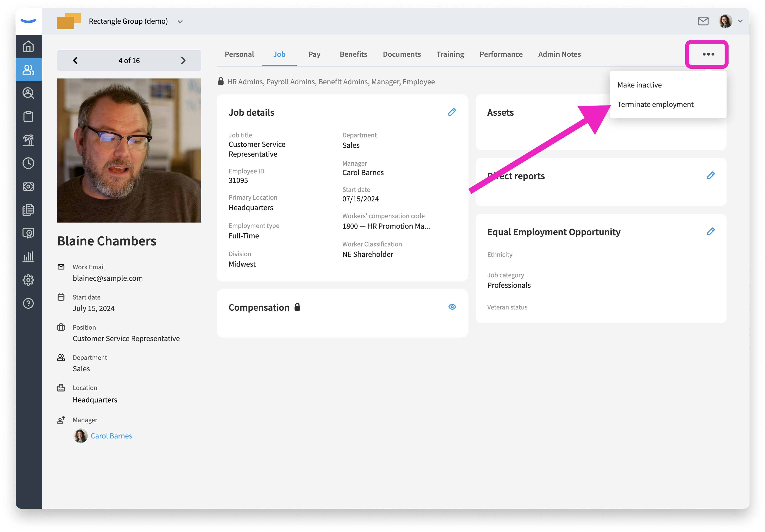Open the palm tree time-off icon
This screenshot has width=765, height=532.
(x=28, y=140)
